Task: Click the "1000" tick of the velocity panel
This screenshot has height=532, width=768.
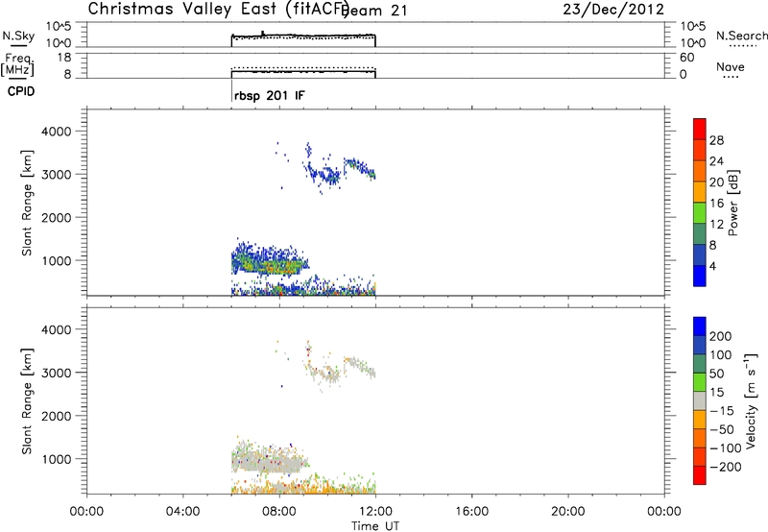Action: 57,459
